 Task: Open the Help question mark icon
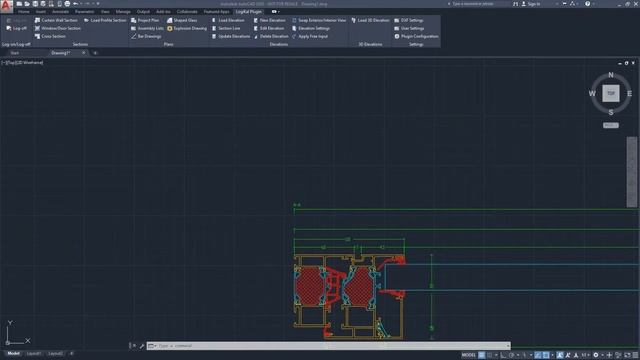[587, 4]
